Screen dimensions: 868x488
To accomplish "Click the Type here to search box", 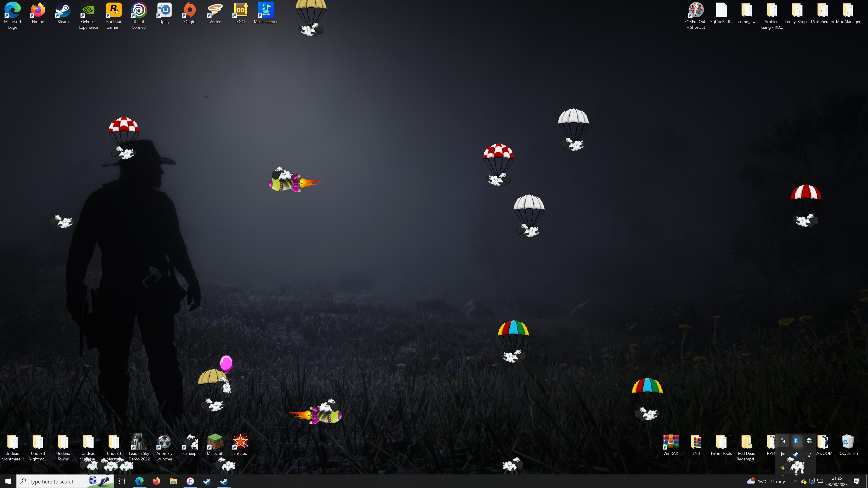I will pyautogui.click(x=52, y=482).
